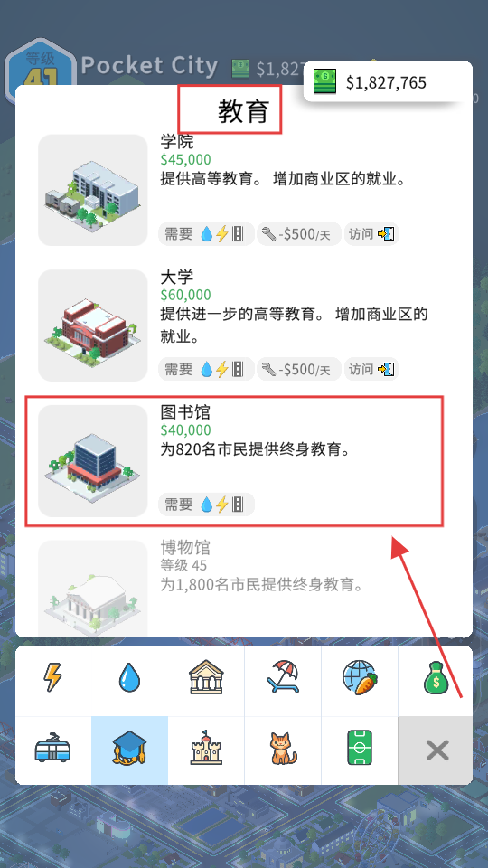Select the 学院 building entry
The width and height of the screenshot is (488, 868).
tap(243, 190)
